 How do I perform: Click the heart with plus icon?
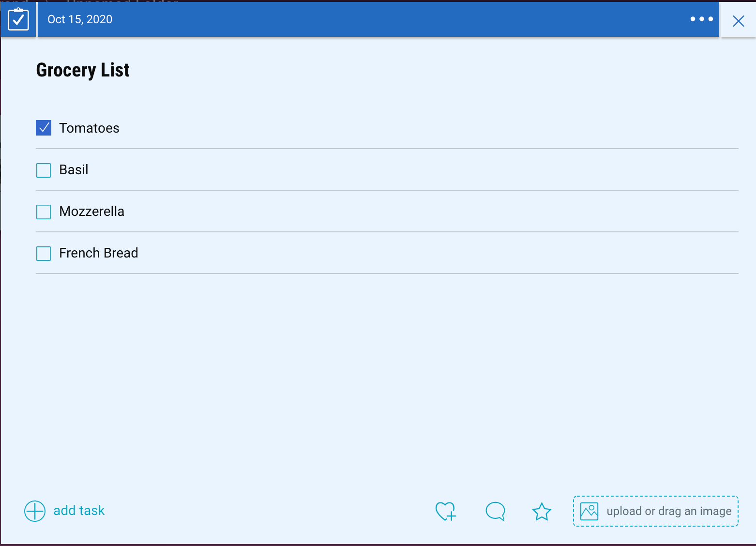(x=446, y=511)
